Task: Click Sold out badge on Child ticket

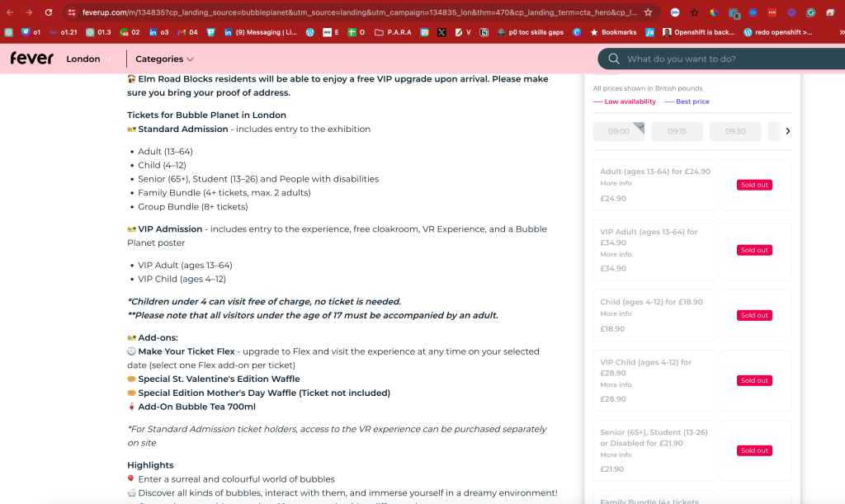Action: [754, 315]
